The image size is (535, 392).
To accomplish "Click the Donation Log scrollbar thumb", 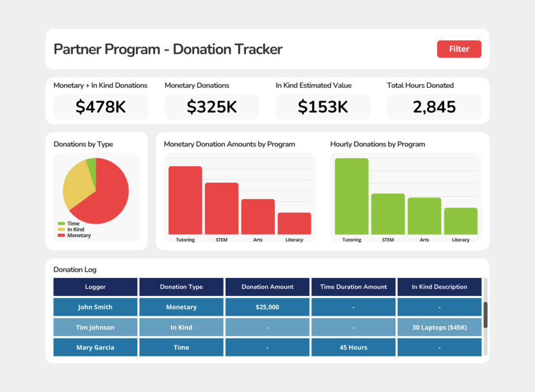I will click(485, 315).
